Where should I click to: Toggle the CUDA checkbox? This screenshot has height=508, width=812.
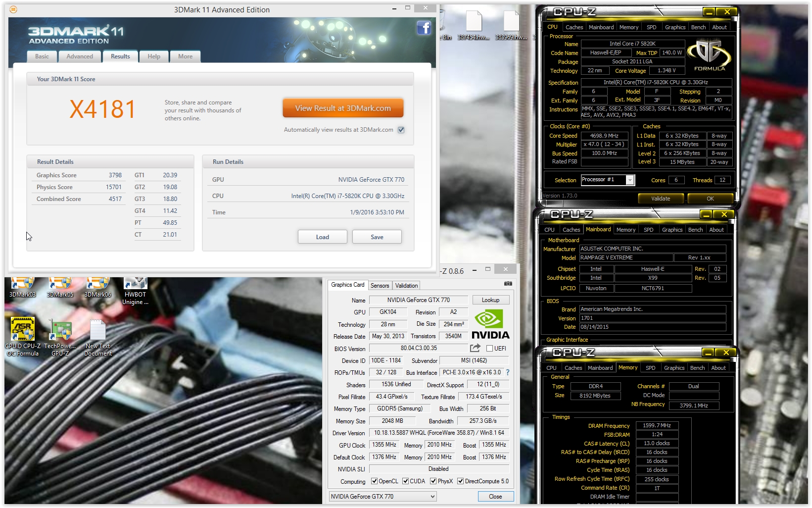(405, 481)
